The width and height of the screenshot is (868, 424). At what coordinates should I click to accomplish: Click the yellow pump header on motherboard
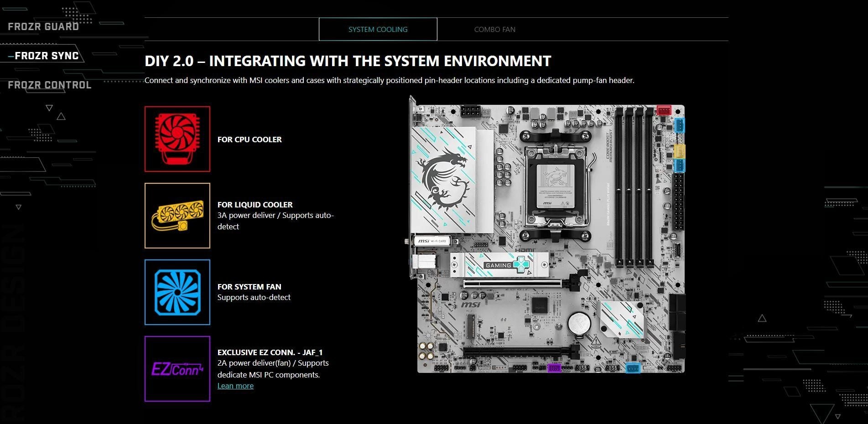pyautogui.click(x=679, y=151)
